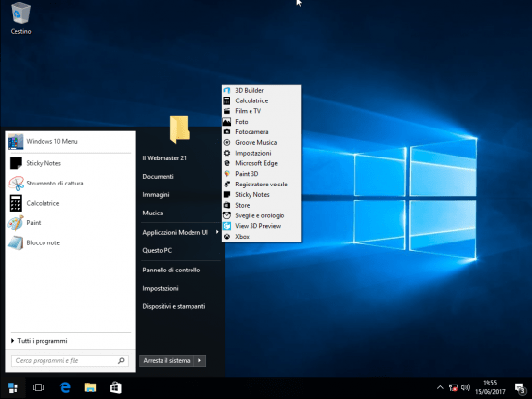This screenshot has width=532, height=399.
Task: Open the Action Center notifications icon
Action: (x=520, y=388)
